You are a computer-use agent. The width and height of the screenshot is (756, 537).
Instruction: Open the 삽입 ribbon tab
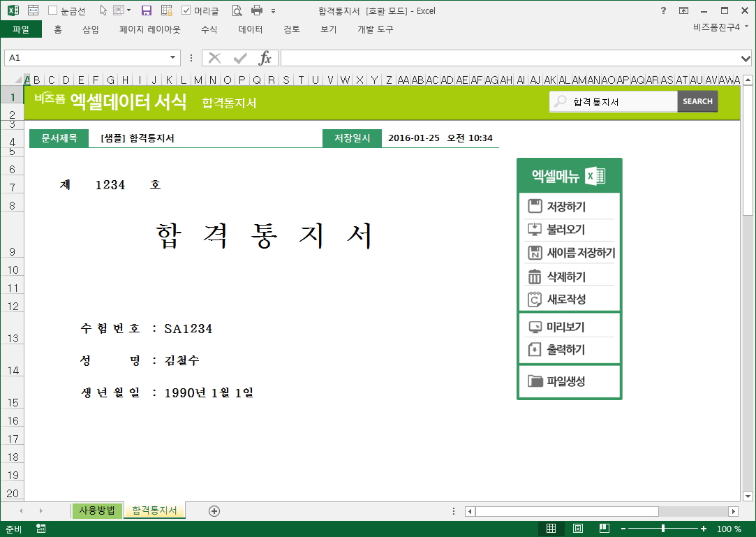coord(91,29)
